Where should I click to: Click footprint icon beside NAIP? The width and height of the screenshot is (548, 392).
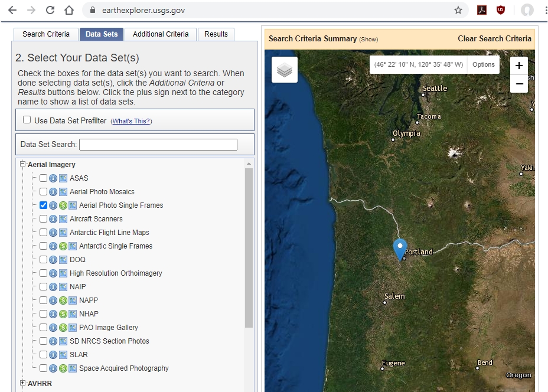pyautogui.click(x=63, y=287)
